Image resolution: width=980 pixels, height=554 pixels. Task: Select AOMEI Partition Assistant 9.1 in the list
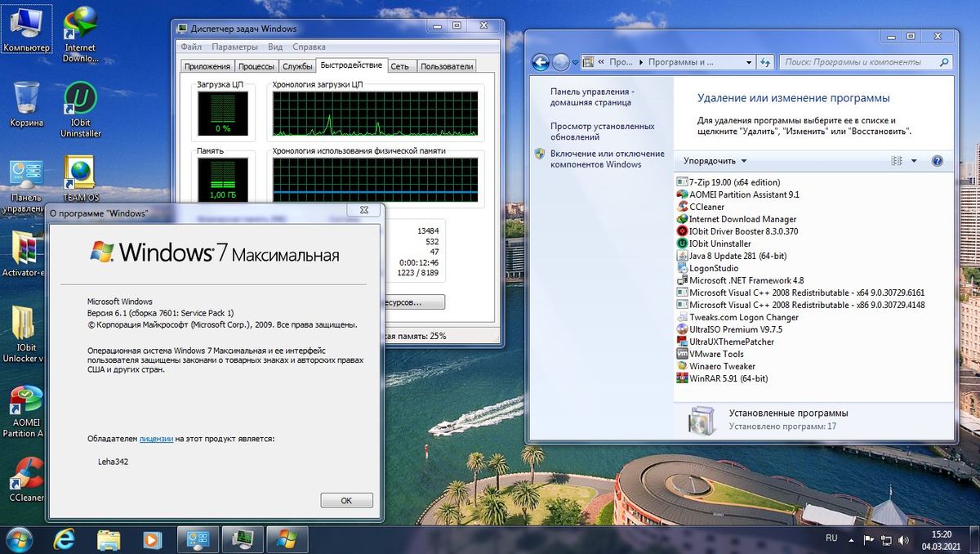(737, 194)
